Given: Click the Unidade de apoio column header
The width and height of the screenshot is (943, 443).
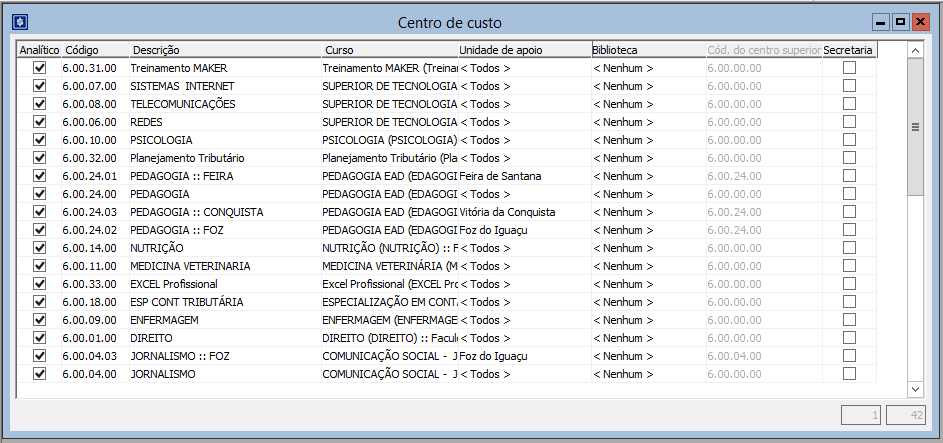Looking at the screenshot, I should pyautogui.click(x=524, y=49).
